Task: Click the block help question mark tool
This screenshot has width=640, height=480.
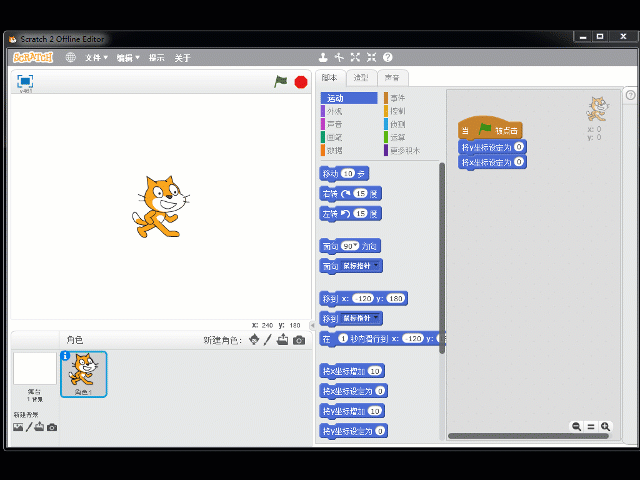Action: coord(387,58)
